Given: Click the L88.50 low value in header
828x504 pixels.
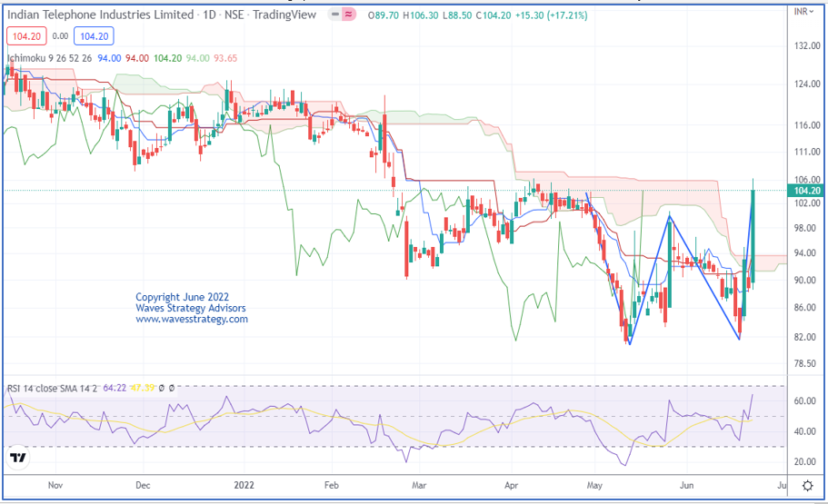Looking at the screenshot, I should coord(457,15).
